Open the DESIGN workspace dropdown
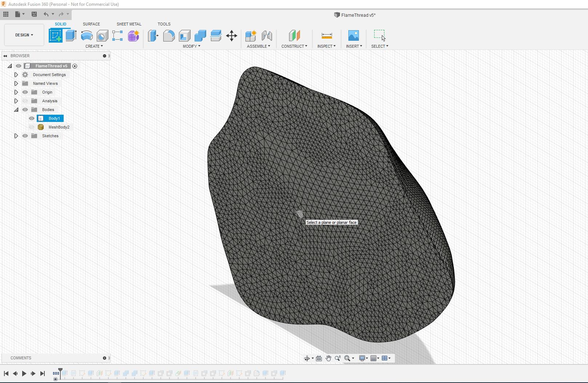 (24, 35)
